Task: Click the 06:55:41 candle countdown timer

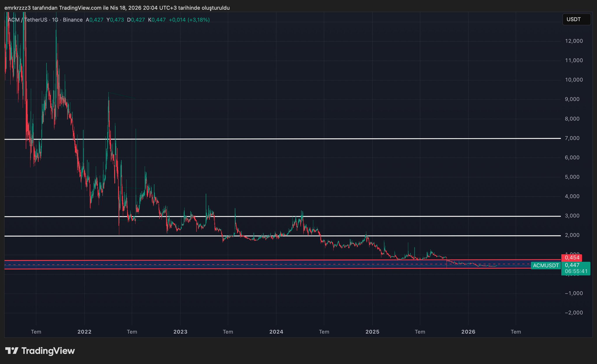Action: pos(576,271)
